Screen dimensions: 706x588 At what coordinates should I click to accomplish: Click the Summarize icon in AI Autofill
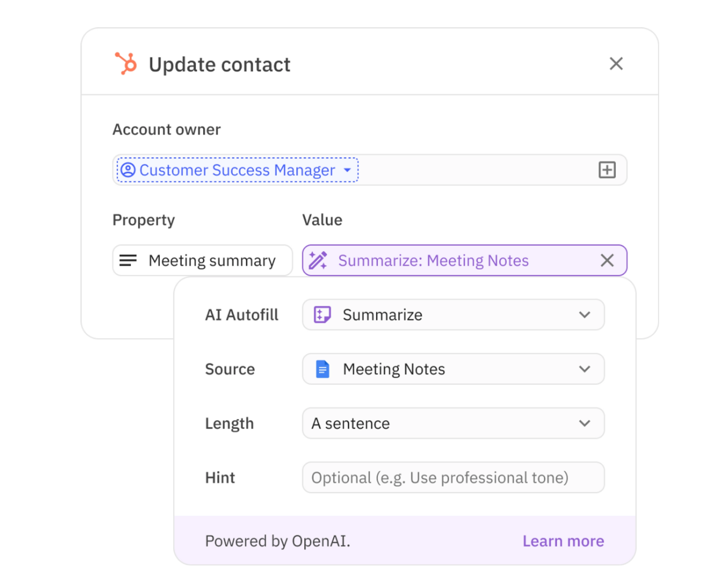coord(322,315)
